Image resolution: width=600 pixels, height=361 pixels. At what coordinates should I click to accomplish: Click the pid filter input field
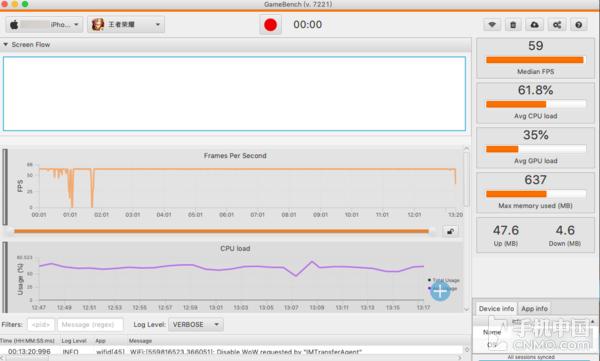pos(41,325)
